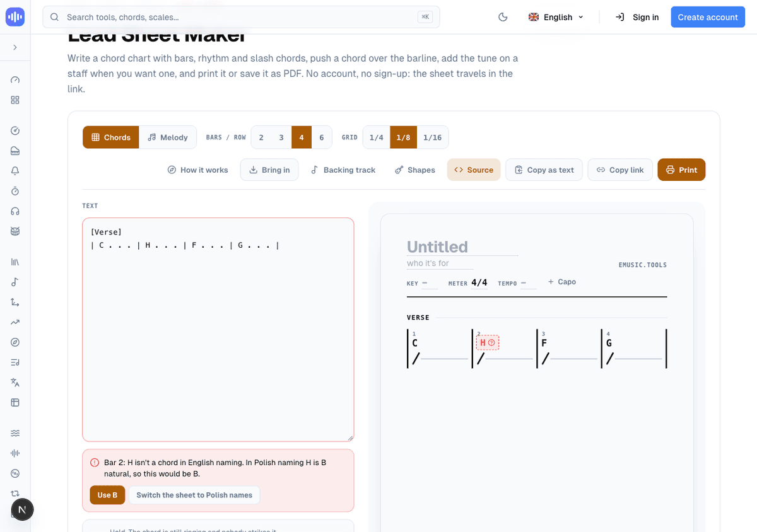
Task: Focus the search tools, chords, scales field
Action: pyautogui.click(x=241, y=17)
